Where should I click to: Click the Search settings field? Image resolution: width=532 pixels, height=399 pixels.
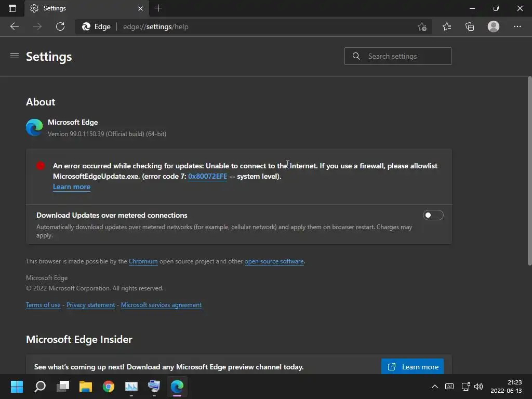coord(398,56)
